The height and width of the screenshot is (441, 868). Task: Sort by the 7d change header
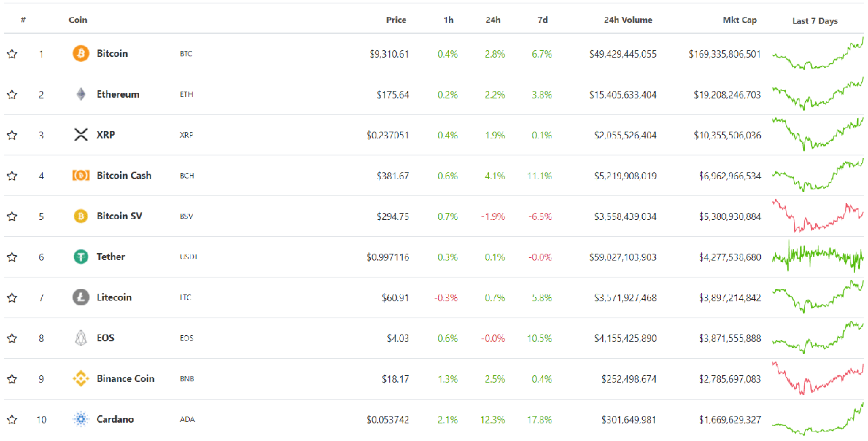click(542, 20)
